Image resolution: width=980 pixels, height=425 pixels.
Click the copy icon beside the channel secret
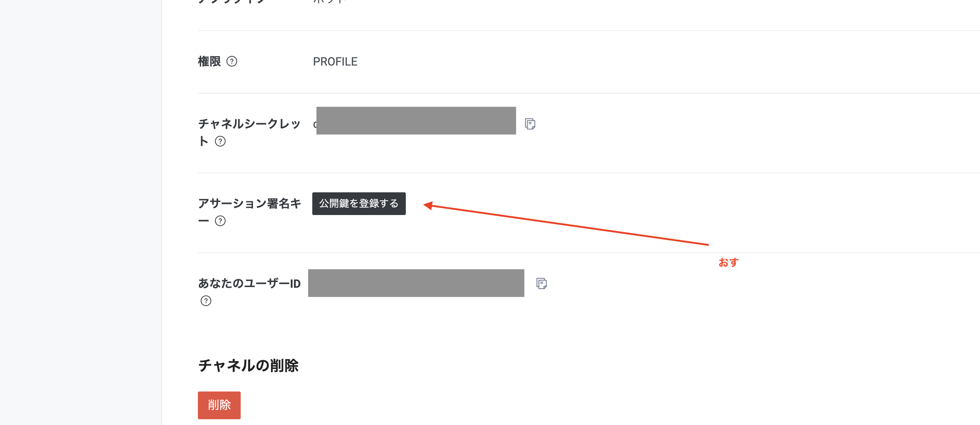point(530,124)
